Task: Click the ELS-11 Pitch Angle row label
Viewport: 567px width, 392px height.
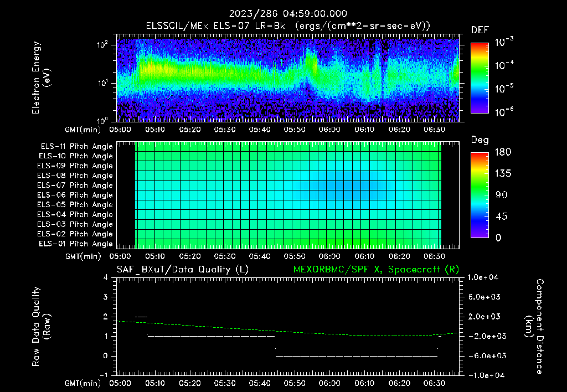Action: 76,147
